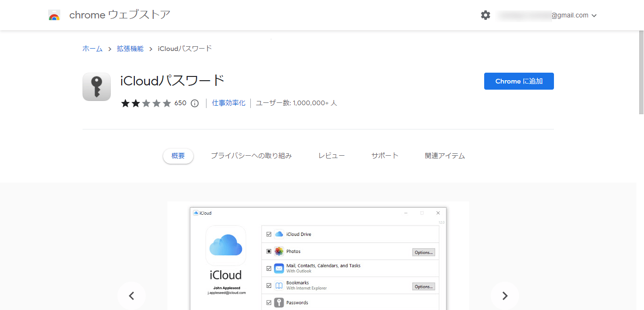
Task: Click the Chrome Web Store rainbow logo
Action: pos(54,15)
